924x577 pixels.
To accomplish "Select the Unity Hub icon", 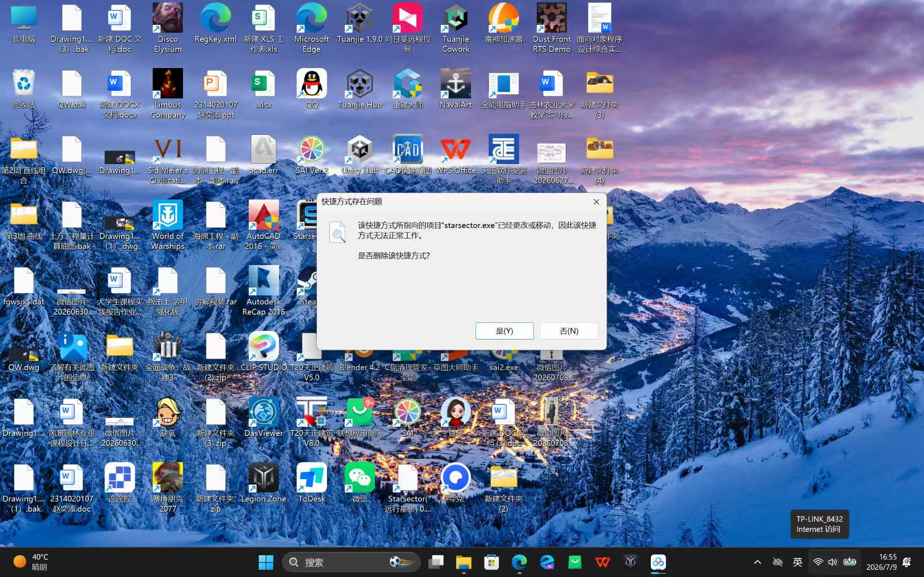I will pos(360,155).
